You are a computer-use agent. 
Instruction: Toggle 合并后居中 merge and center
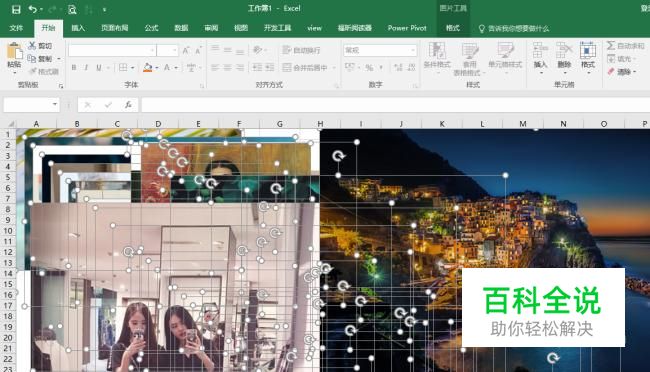pos(305,67)
